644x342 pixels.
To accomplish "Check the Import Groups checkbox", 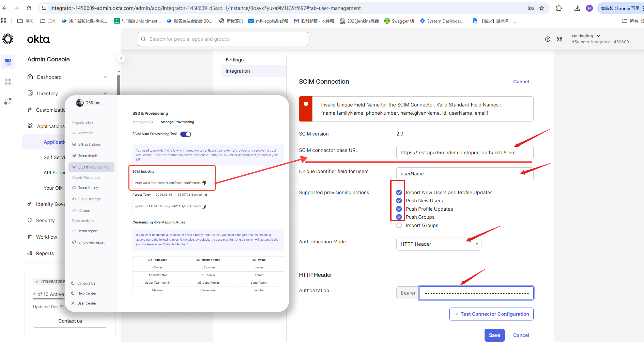I will coord(399,225).
